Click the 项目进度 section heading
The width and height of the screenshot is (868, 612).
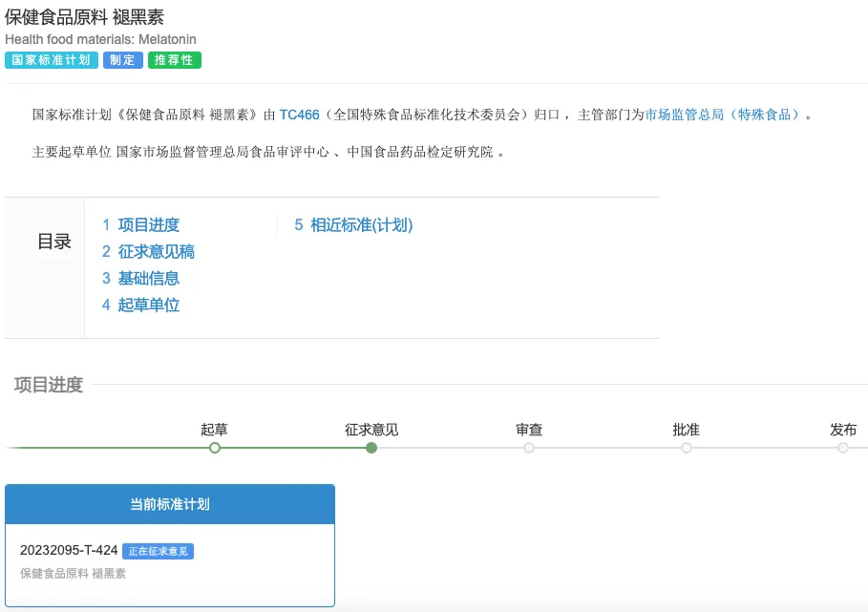49,385
